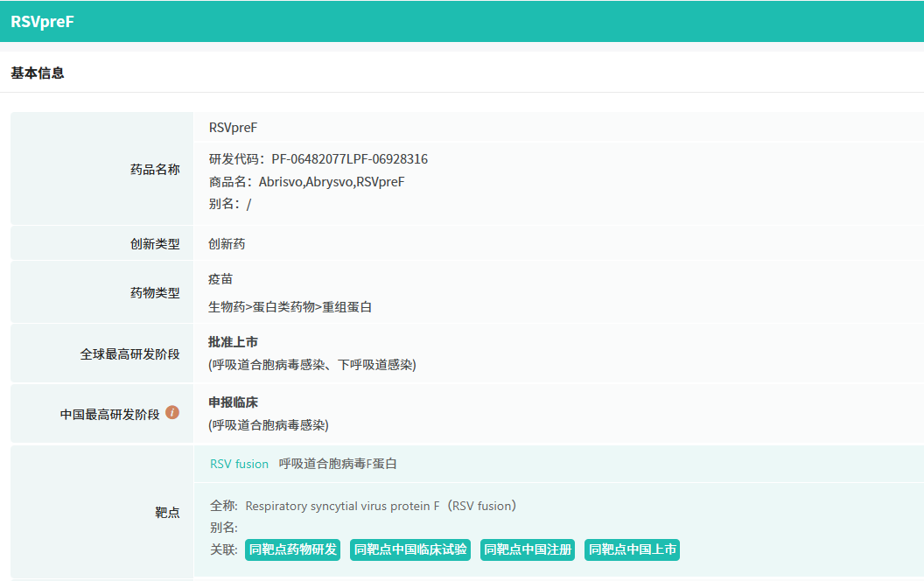
Task: Select the 同靶点中国注册 button
Action: click(x=527, y=549)
